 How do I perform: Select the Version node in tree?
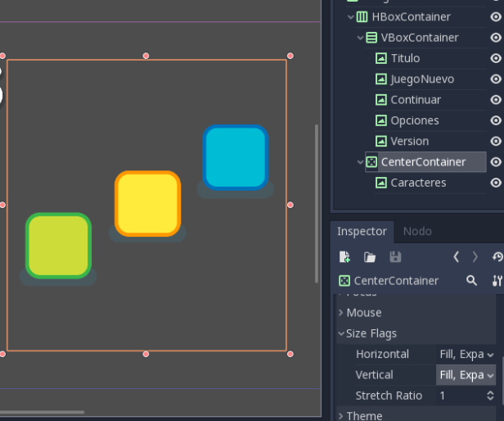point(409,142)
